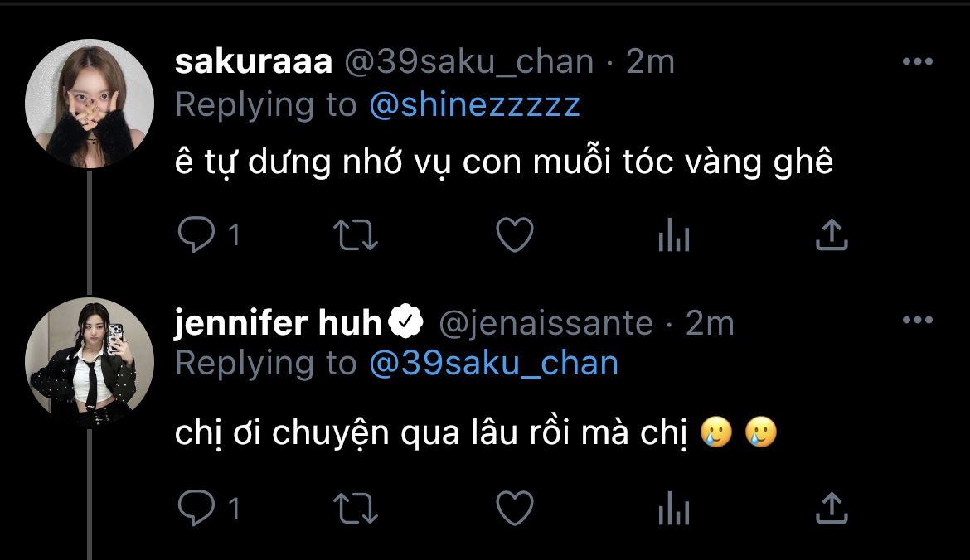This screenshot has width=970, height=560.
Task: Reply to sakuraaa's tweet
Action: pos(196,236)
